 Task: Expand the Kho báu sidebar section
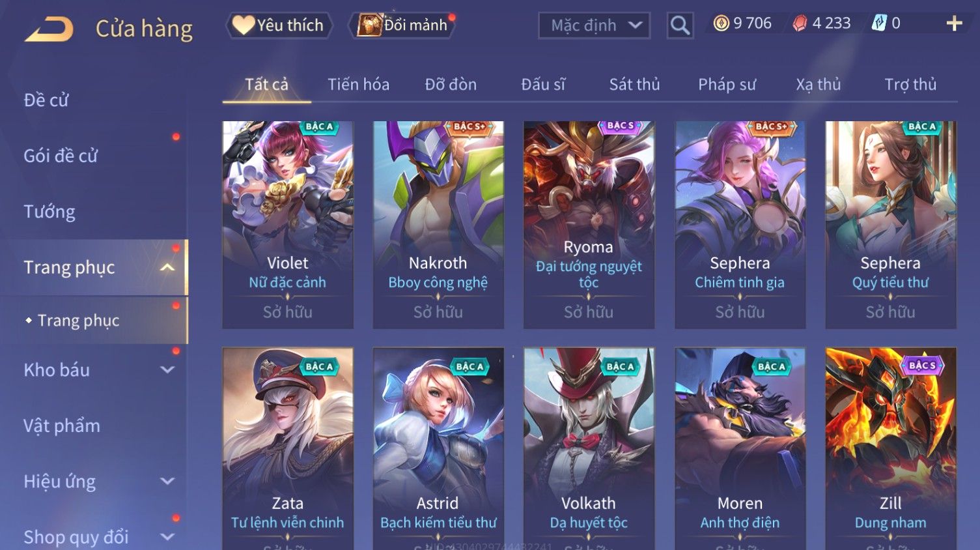click(x=167, y=369)
